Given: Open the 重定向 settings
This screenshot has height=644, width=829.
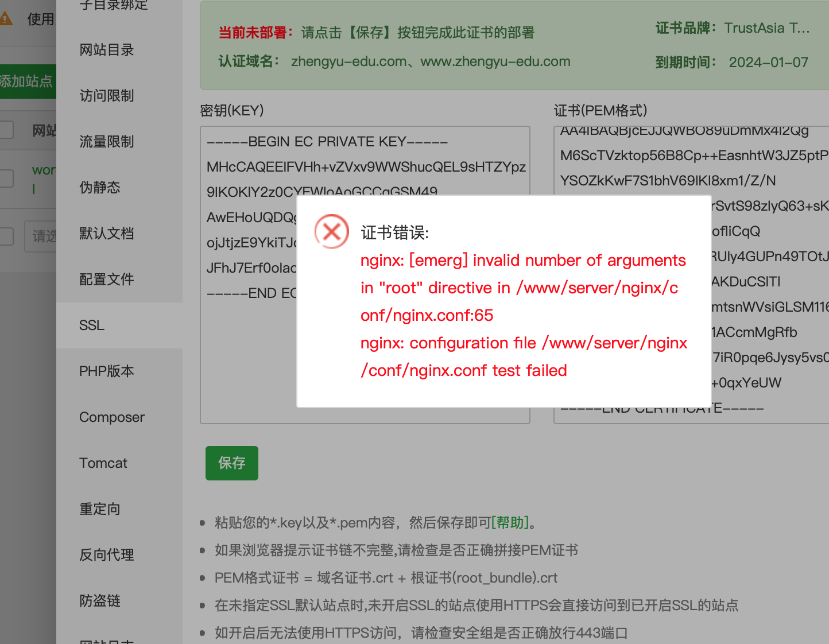Looking at the screenshot, I should 100,509.
